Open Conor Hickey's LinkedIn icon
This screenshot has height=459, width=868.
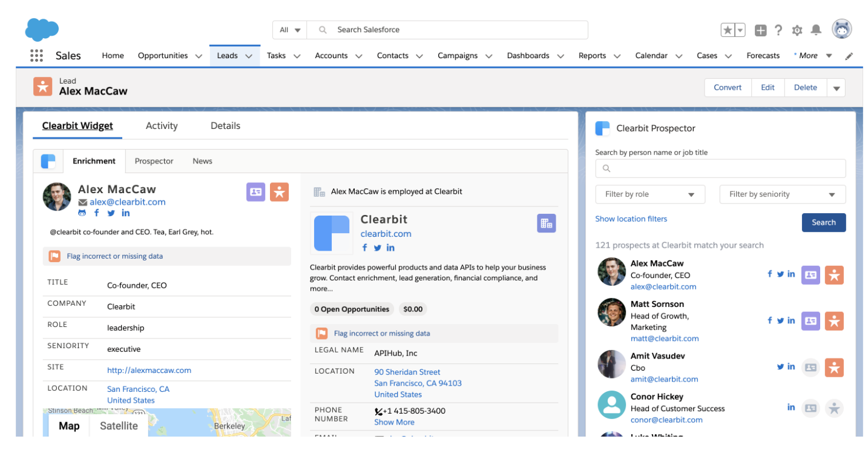point(791,408)
